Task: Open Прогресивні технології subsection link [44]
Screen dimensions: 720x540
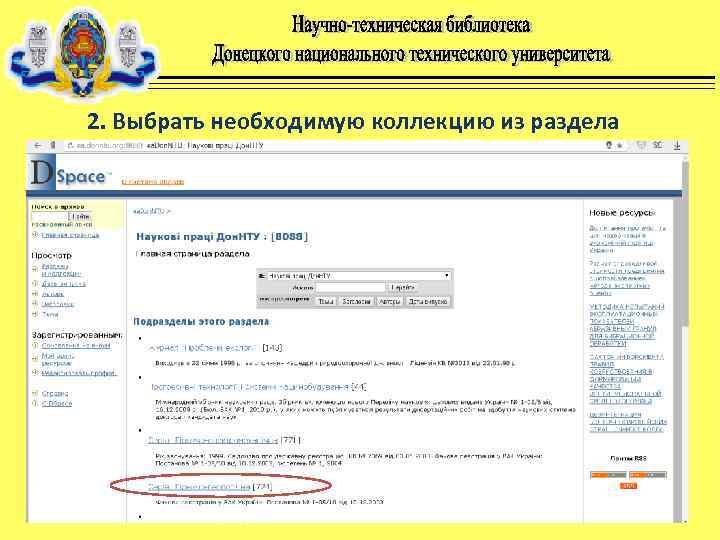Action: 249,387
